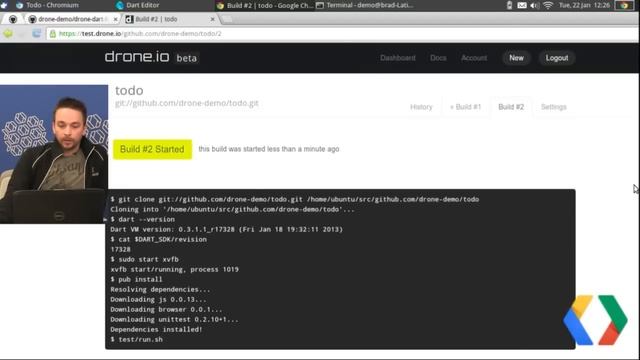The width and height of the screenshot is (640, 360).
Task: Switch to Build #2 Google Chrome taskbar window
Action: coord(265,5)
